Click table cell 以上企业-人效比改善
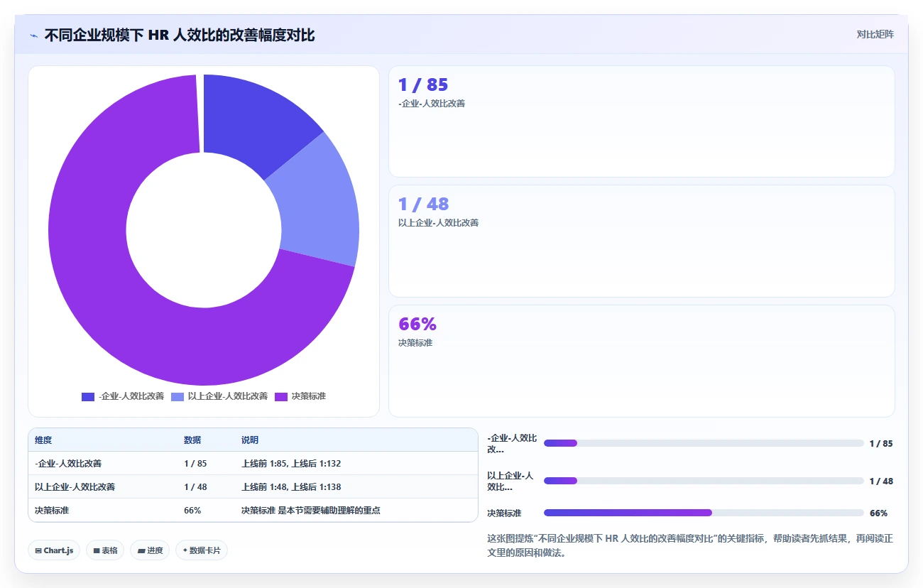923x588 pixels. point(75,487)
